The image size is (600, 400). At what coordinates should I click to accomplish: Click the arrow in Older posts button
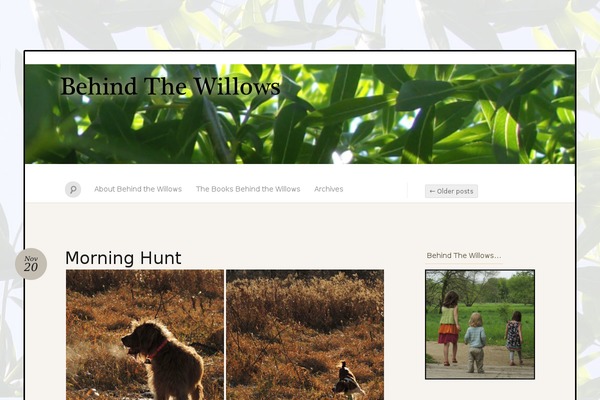[432, 191]
